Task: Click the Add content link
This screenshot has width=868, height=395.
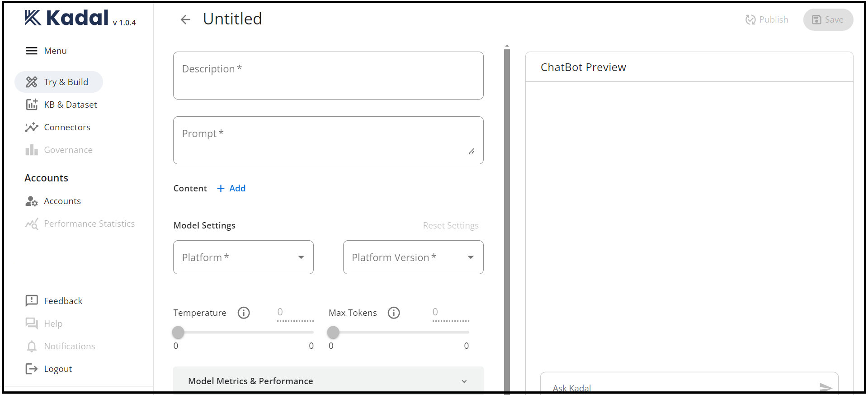Action: [x=231, y=188]
